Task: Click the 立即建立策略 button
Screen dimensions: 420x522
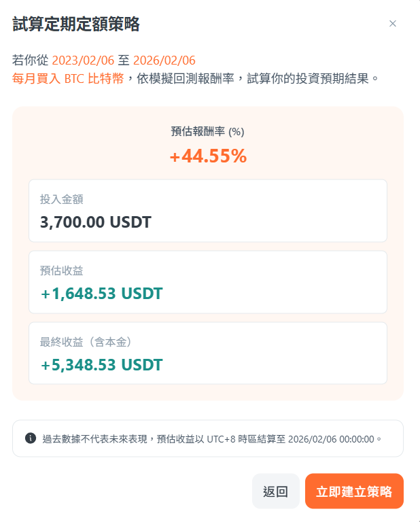Action: coord(354,491)
